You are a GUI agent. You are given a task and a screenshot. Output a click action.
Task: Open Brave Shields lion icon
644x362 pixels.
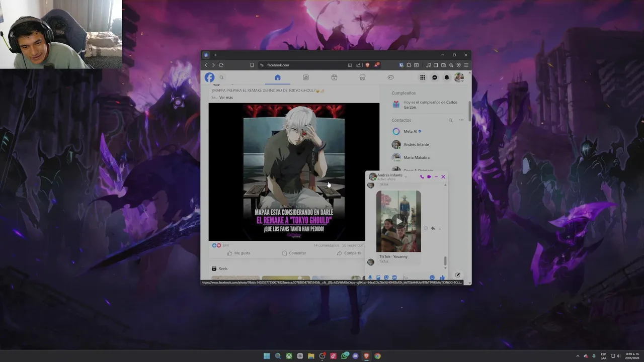[x=367, y=65]
